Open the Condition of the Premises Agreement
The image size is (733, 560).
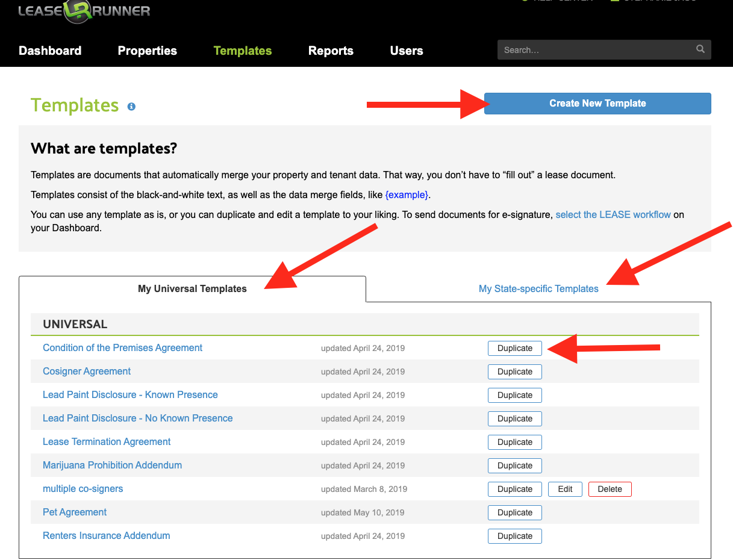tap(122, 347)
